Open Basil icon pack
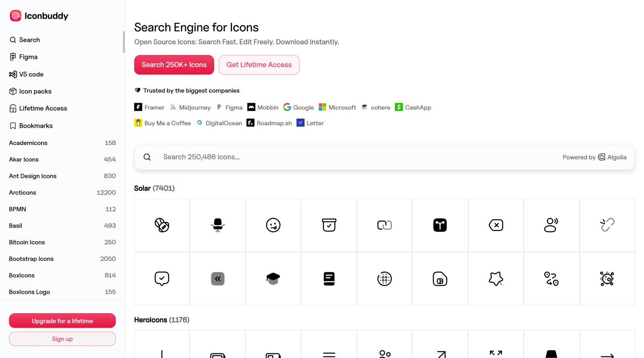644x358 pixels. (62, 226)
